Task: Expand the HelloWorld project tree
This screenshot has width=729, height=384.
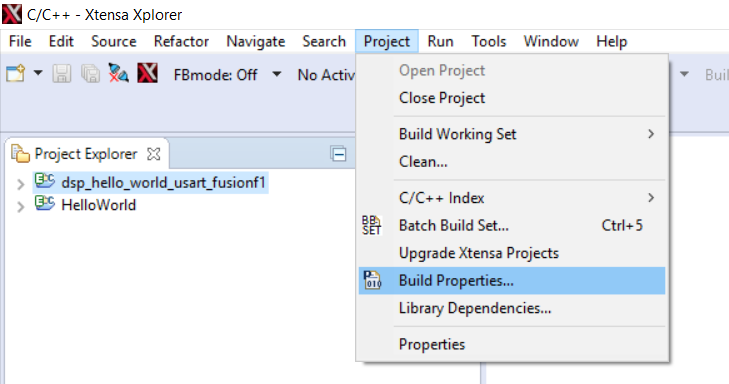Action: coord(20,206)
